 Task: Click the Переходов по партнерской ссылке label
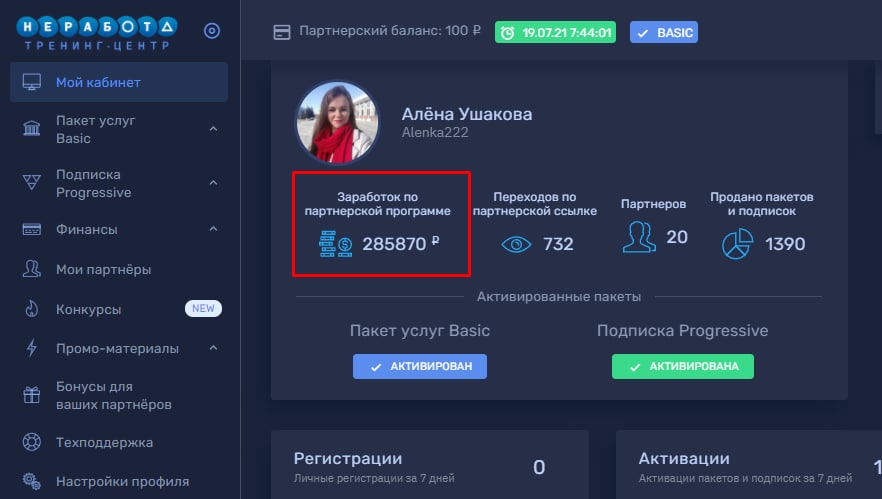[x=535, y=204]
